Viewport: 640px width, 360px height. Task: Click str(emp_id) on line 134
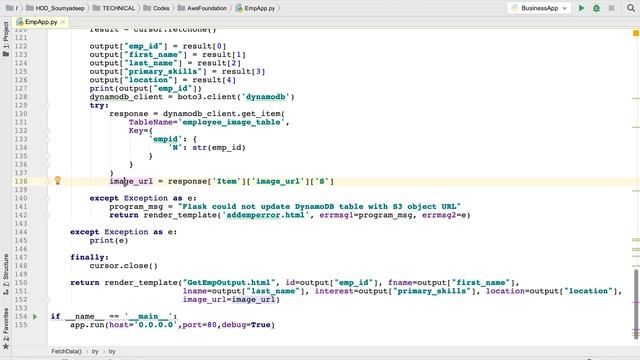tap(219, 147)
